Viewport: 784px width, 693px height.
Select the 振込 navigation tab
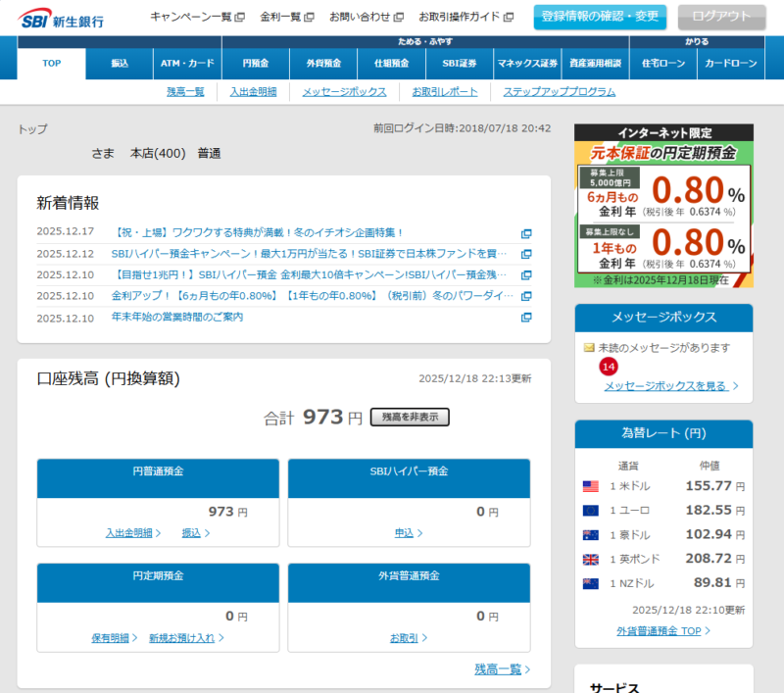click(x=120, y=64)
